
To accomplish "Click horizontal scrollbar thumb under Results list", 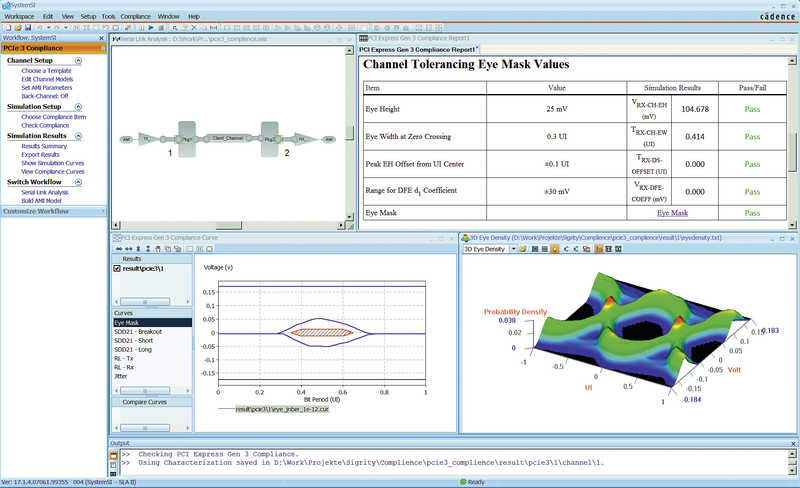I will tap(145, 302).
